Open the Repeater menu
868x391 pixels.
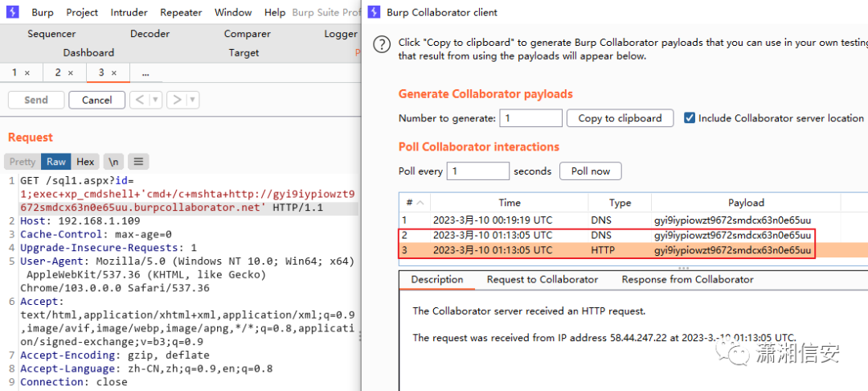[x=181, y=12]
